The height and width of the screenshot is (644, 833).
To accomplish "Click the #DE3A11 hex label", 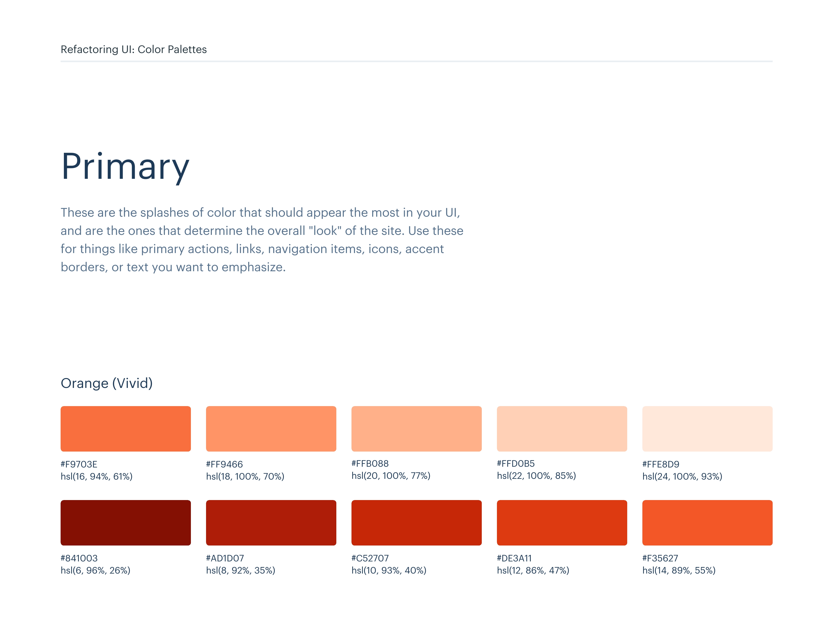I will (514, 558).
